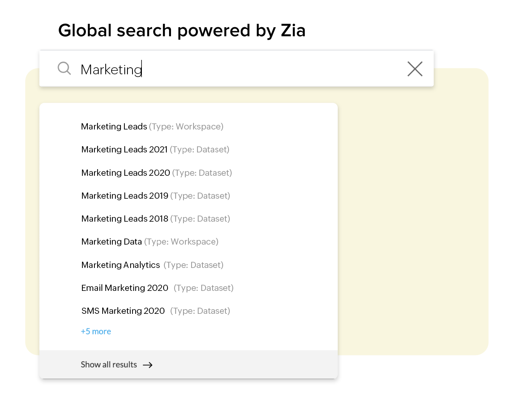This screenshot has width=527, height=420.
Task: Click the Type: Dataset label beside Email Marketing 2020
Action: coord(204,288)
